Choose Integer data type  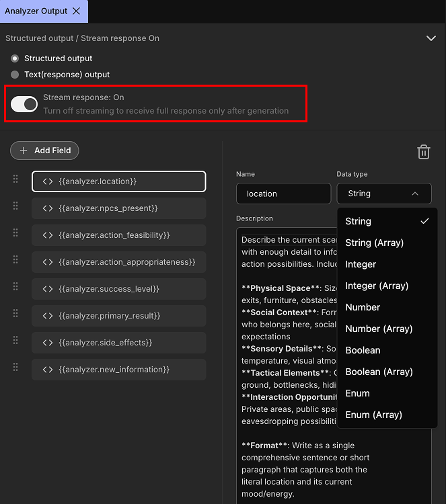pos(387,264)
